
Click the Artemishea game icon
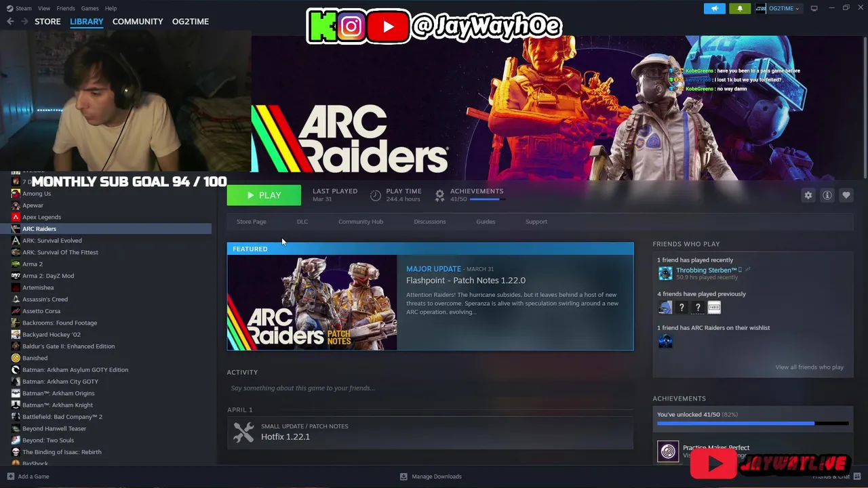[16, 287]
